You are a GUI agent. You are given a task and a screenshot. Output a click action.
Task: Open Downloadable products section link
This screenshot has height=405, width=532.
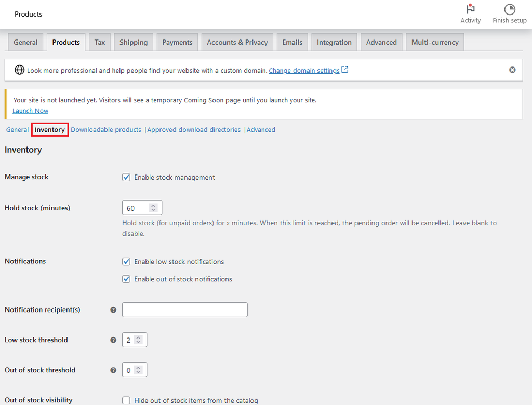tap(106, 130)
